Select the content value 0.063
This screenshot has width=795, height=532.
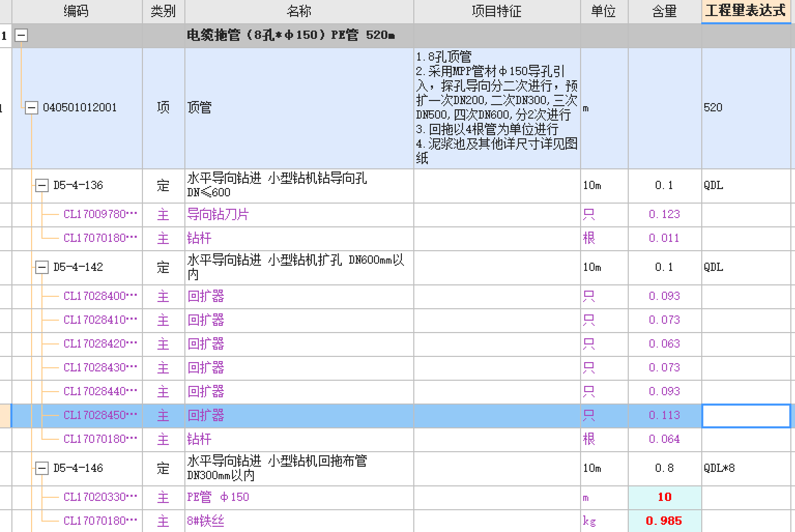[x=664, y=344]
